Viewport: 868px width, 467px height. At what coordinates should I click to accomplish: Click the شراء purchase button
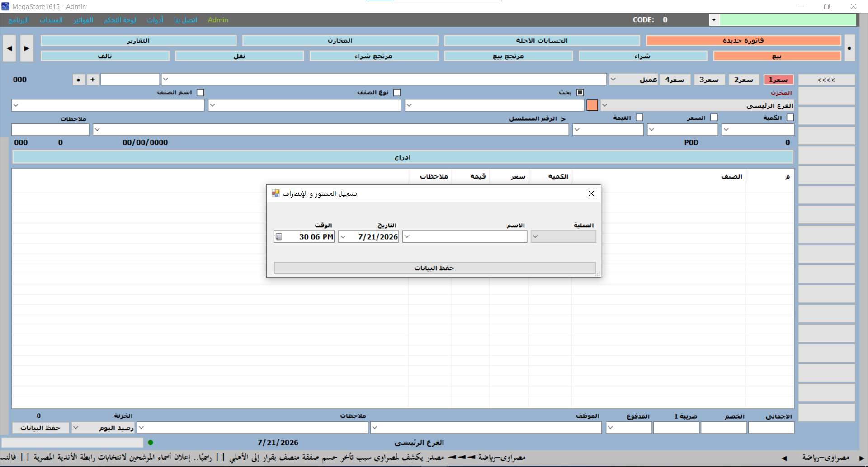click(x=642, y=56)
